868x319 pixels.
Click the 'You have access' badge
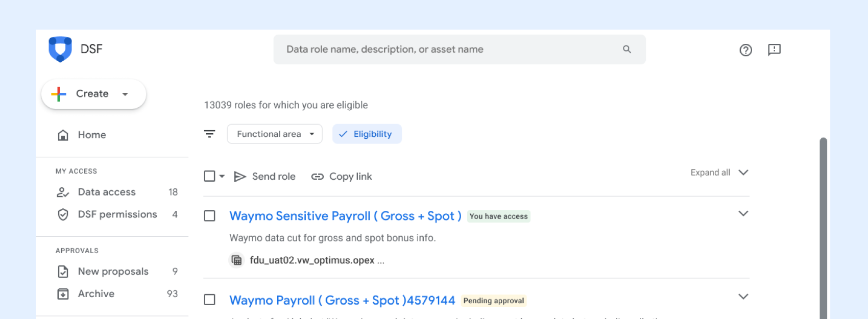pos(499,216)
